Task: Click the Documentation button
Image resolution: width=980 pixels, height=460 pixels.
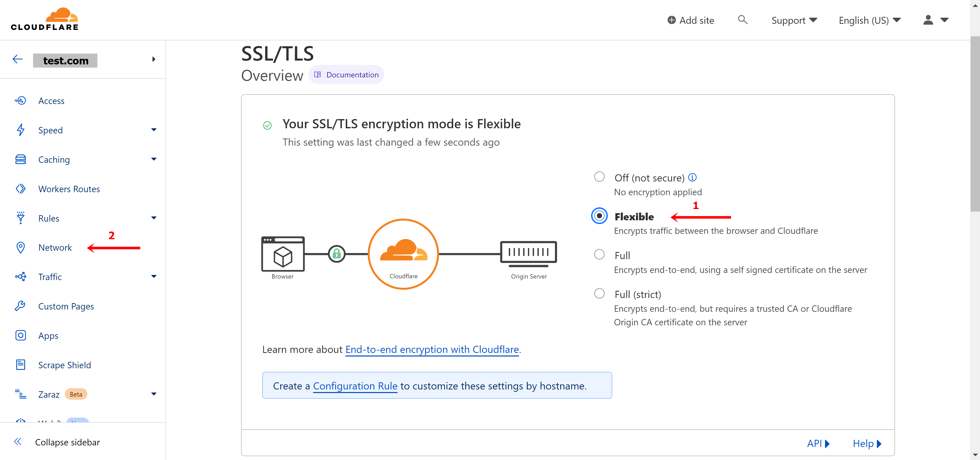Action: pos(346,75)
